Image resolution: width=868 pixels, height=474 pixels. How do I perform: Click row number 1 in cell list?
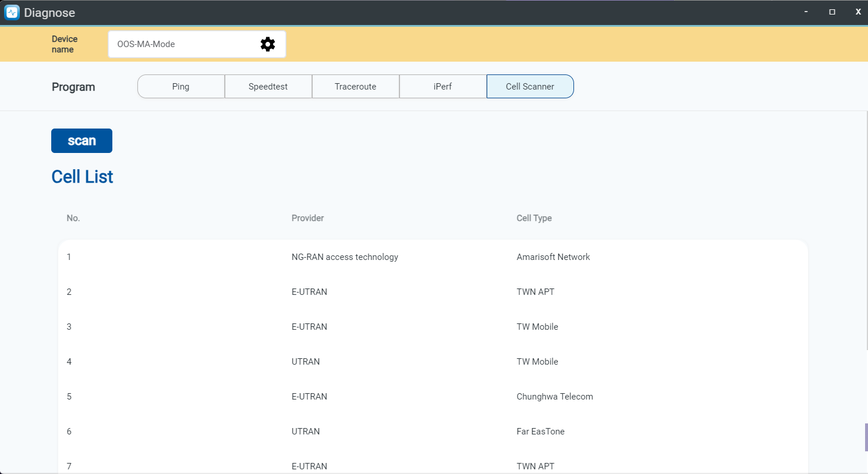[x=69, y=257]
